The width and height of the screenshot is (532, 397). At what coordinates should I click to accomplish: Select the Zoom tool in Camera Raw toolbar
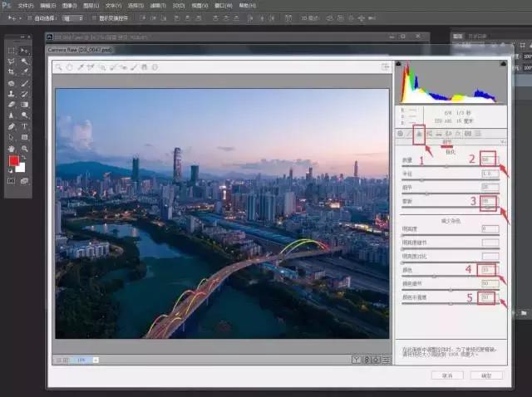click(58, 66)
